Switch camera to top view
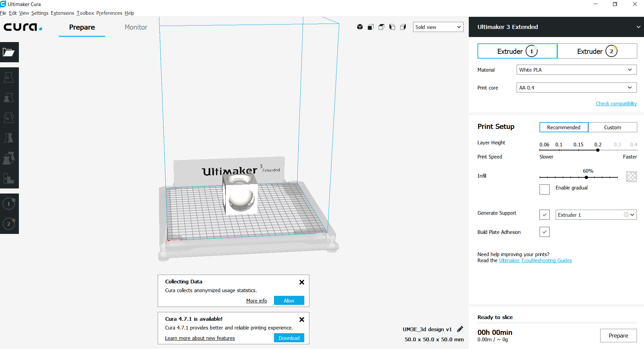The image size is (644, 349). tap(381, 27)
